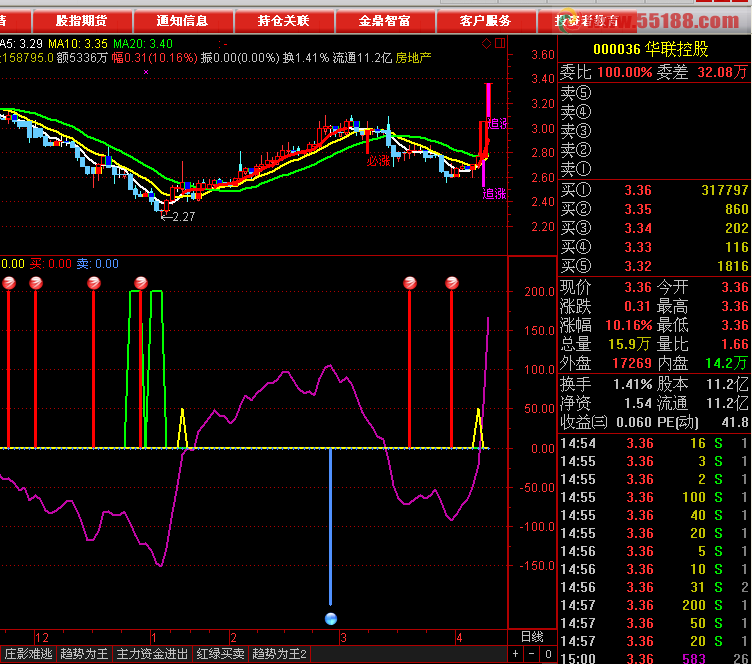This screenshot has width=752, height=664.
Task: Click the 卖: 0.00 indicator value
Action: (x=97, y=264)
